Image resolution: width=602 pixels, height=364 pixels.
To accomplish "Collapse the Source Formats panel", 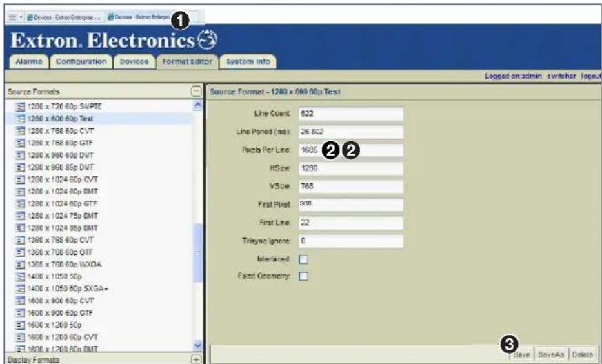I will [x=197, y=92].
